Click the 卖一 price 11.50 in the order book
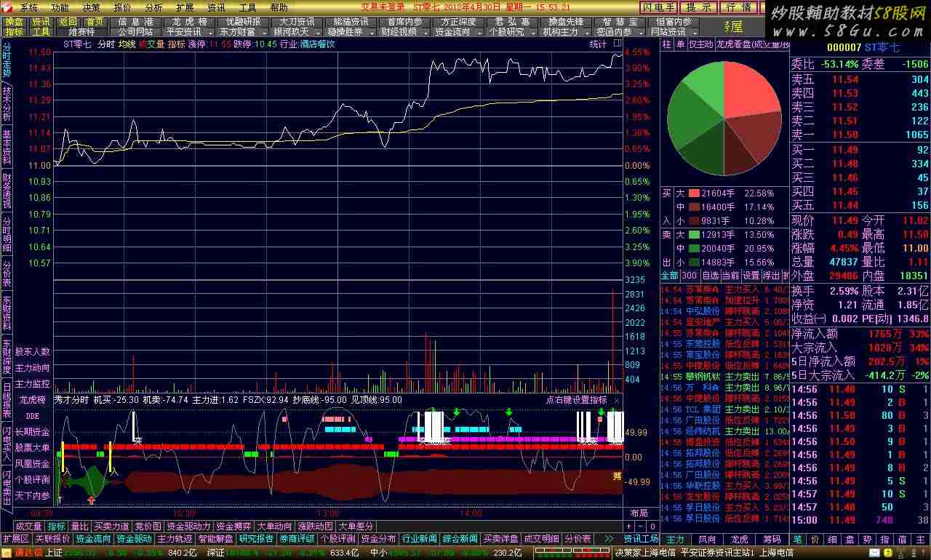931x560 pixels. pos(845,135)
